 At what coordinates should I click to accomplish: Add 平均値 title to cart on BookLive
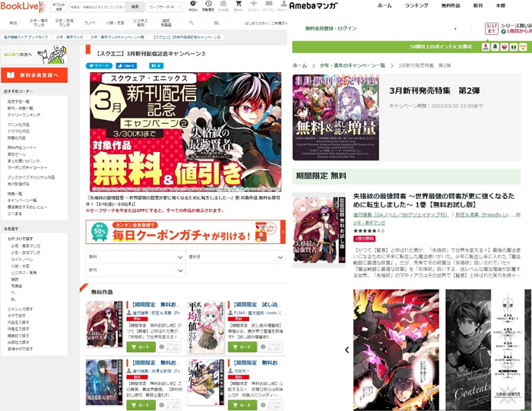242,347
